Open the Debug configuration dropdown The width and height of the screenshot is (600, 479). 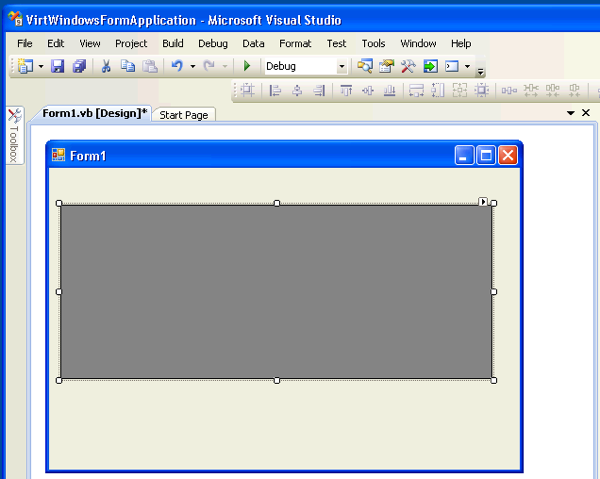click(x=341, y=67)
